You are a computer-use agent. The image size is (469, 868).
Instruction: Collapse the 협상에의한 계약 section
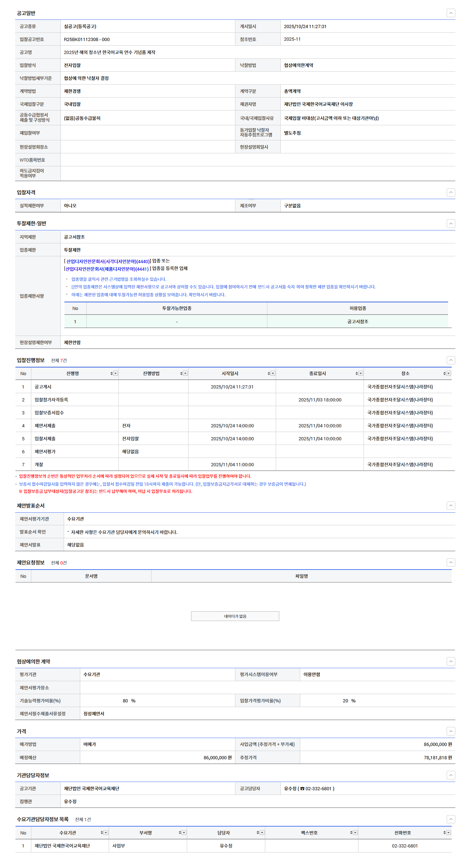tap(451, 661)
